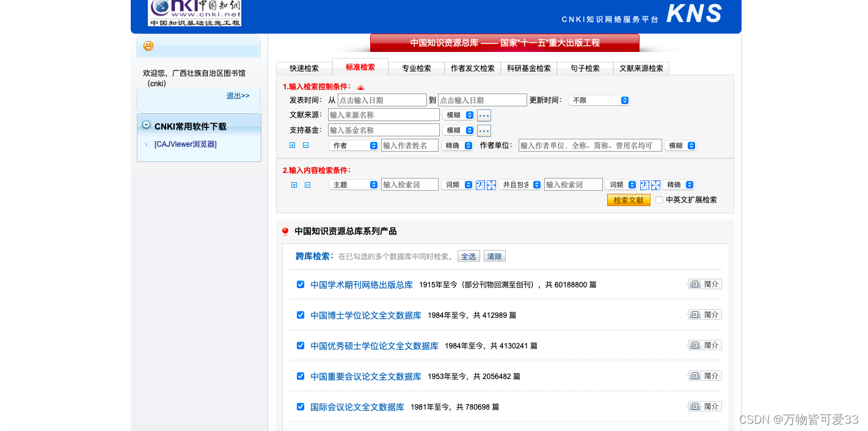The width and height of the screenshot is (868, 431).
Task: Switch to 作者发文检索 tab
Action: [473, 68]
